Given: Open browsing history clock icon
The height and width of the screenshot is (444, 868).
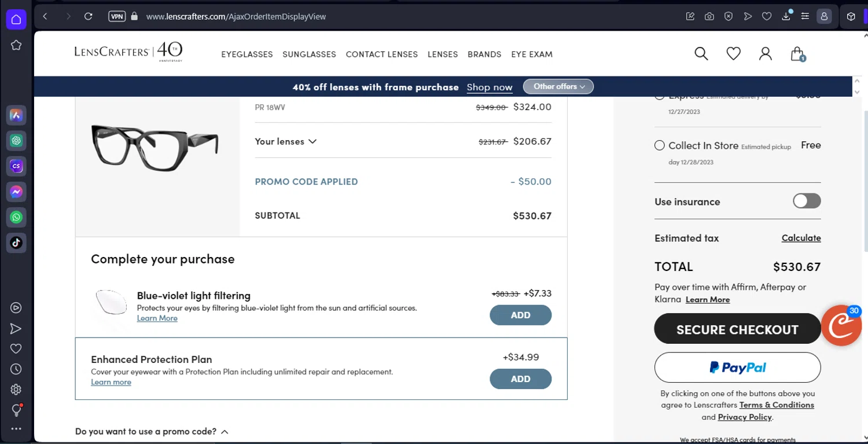Looking at the screenshot, I should click(x=16, y=369).
